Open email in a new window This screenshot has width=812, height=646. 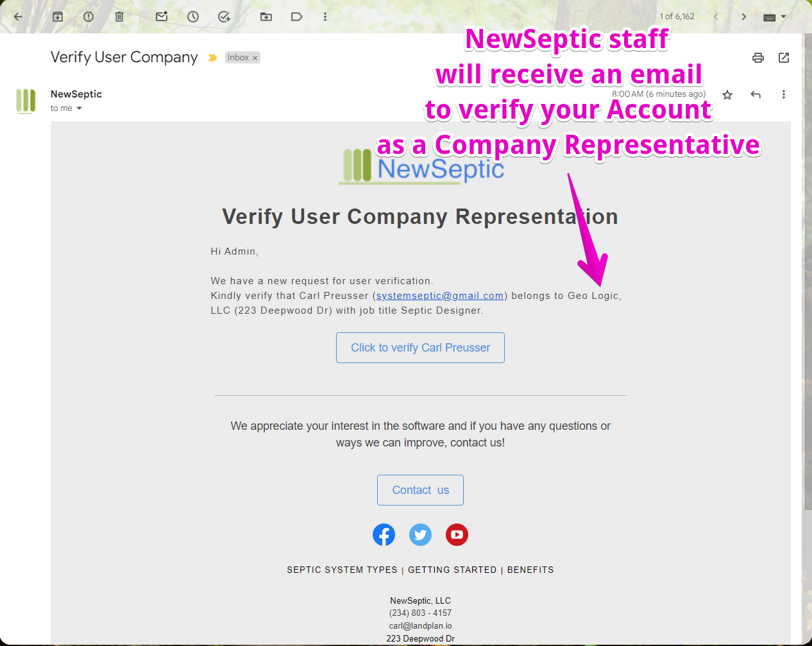(x=784, y=58)
